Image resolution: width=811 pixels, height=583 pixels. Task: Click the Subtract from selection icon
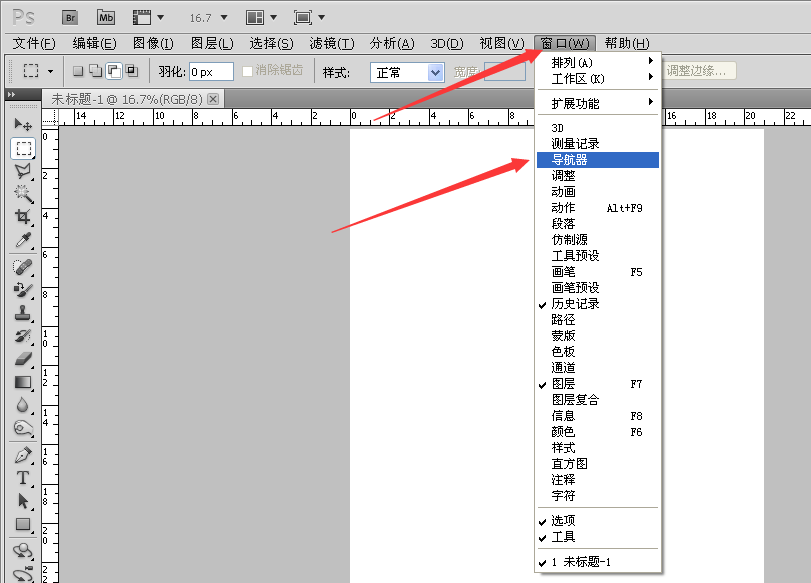tap(114, 71)
